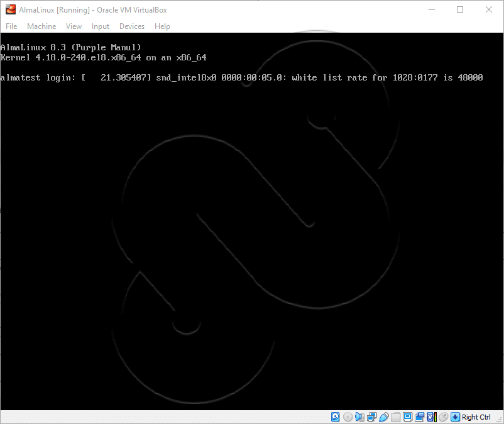The image size is (504, 424).
Task: Open the Input menu
Action: [101, 26]
